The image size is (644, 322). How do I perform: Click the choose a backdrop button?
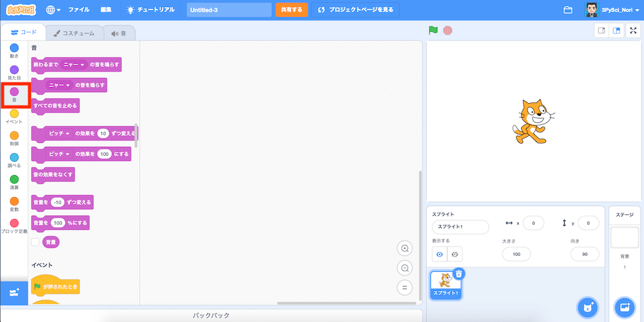pos(625,307)
